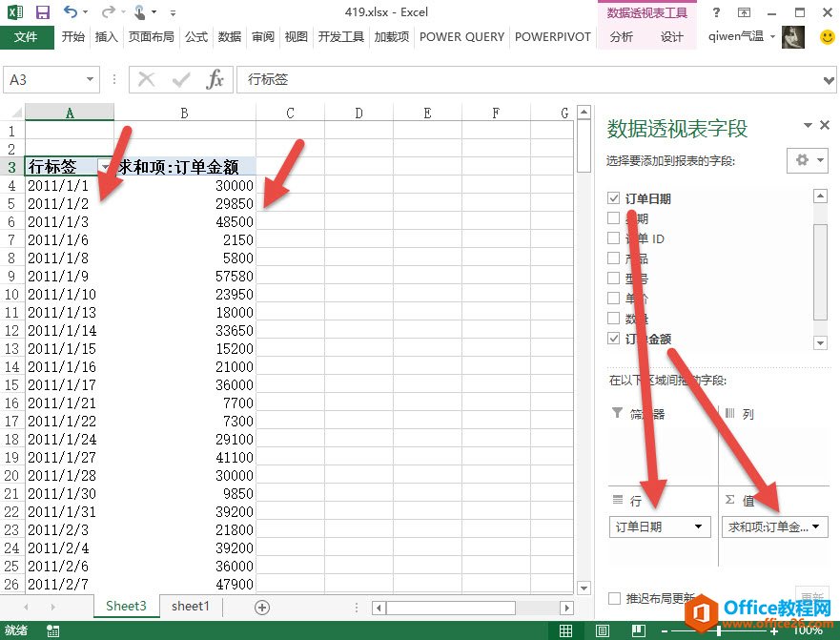Open the 分析 PivotTable tools tab
The width and height of the screenshot is (840, 640).
(621, 37)
